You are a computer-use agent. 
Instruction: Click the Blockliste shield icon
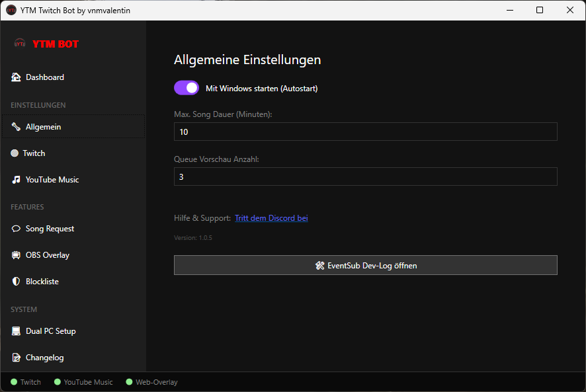tap(16, 282)
